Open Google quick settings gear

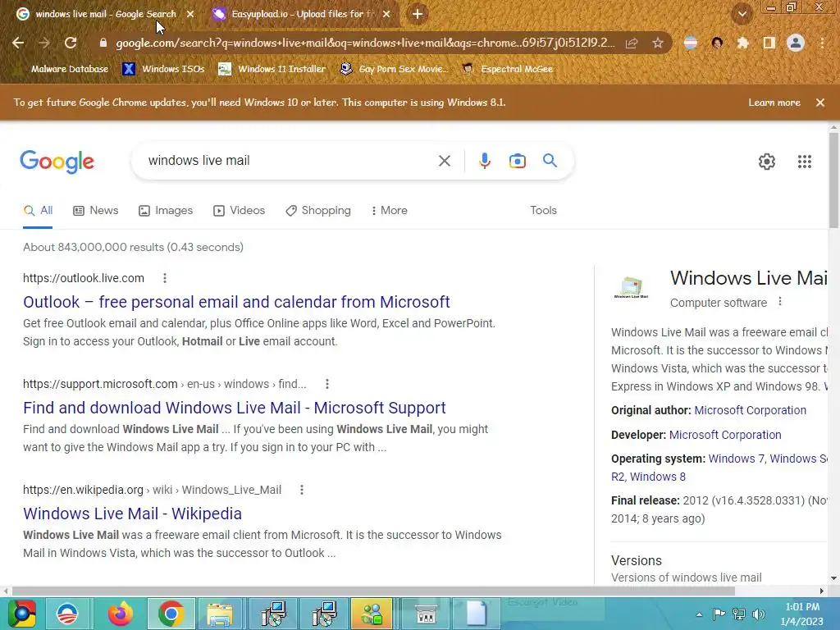pos(767,162)
